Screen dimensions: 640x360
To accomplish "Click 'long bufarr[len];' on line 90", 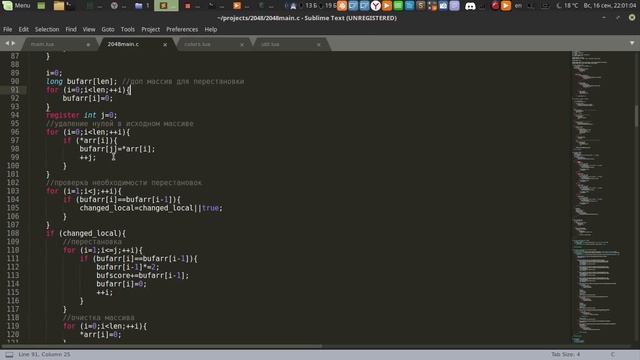I will point(82,81).
